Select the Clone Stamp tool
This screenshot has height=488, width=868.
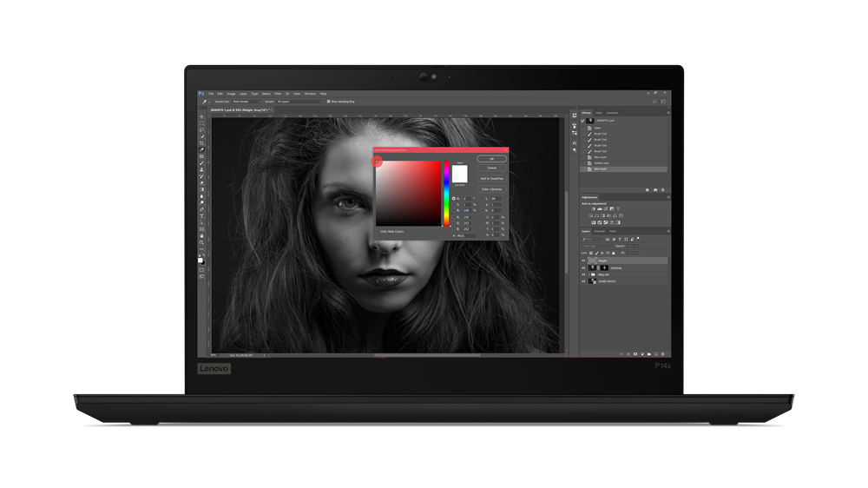202,169
